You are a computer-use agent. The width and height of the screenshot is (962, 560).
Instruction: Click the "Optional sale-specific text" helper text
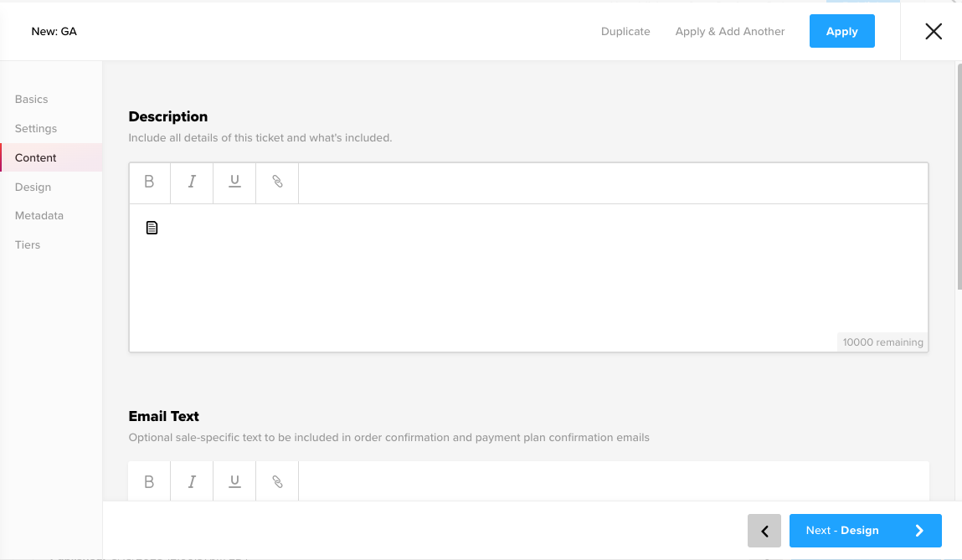pyautogui.click(x=389, y=438)
